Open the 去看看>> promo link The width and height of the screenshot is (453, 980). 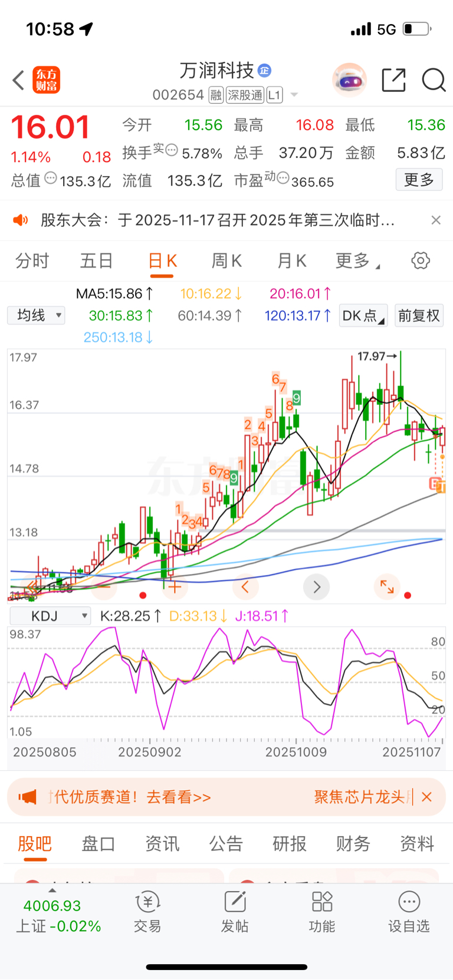click(x=179, y=797)
